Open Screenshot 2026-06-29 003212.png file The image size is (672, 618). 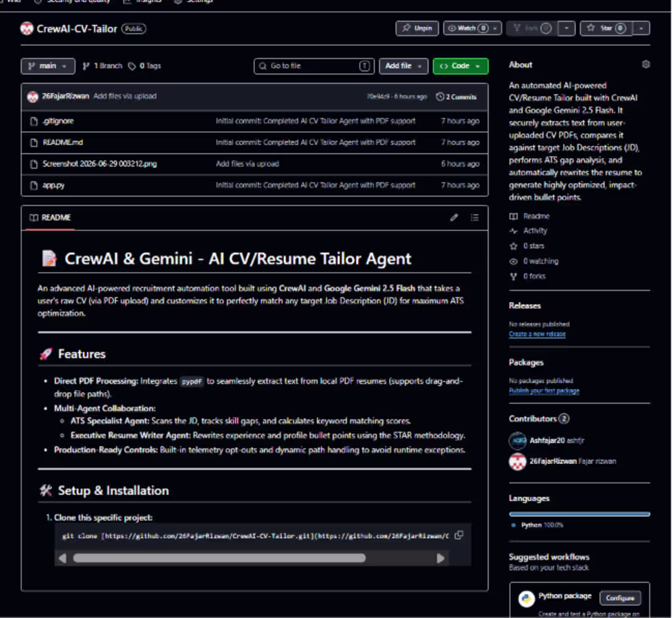click(x=100, y=164)
